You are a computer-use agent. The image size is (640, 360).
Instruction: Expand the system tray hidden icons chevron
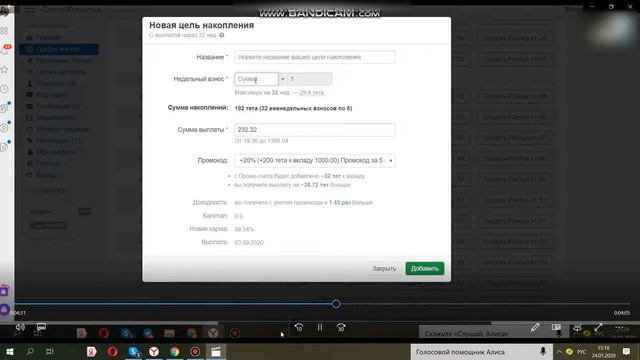[x=559, y=351]
